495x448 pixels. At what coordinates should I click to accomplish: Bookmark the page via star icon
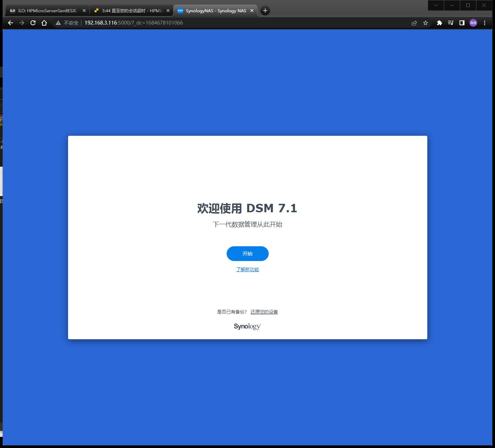(x=426, y=23)
